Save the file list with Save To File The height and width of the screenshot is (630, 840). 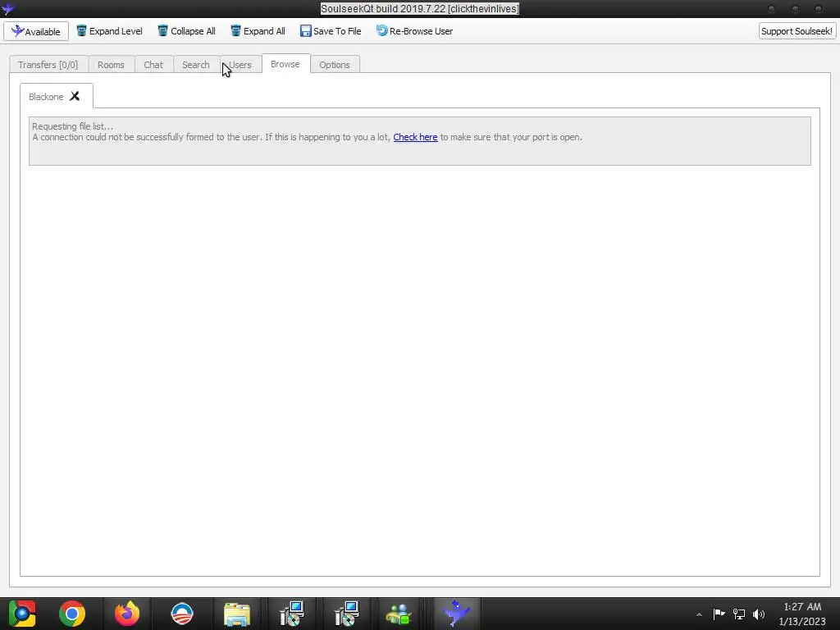pos(331,31)
